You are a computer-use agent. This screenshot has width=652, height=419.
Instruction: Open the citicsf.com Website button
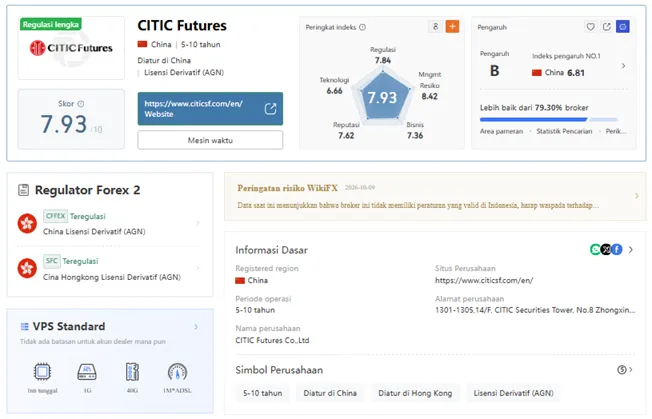pyautogui.click(x=210, y=109)
